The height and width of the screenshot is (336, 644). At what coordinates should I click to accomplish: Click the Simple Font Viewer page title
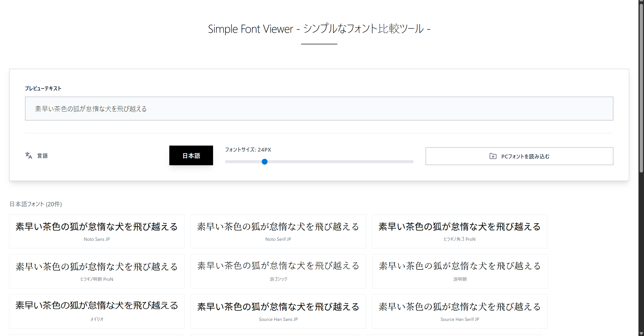[x=319, y=29]
